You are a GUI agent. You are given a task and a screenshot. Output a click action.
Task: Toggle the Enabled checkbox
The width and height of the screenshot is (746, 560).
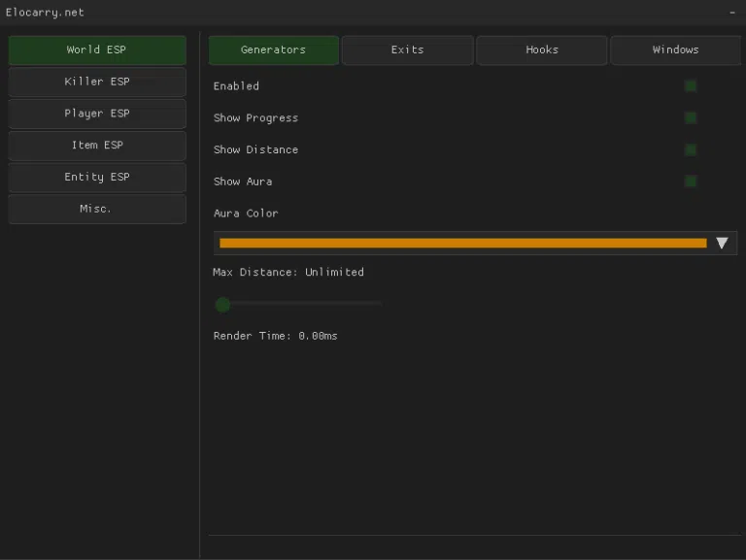coord(691,86)
